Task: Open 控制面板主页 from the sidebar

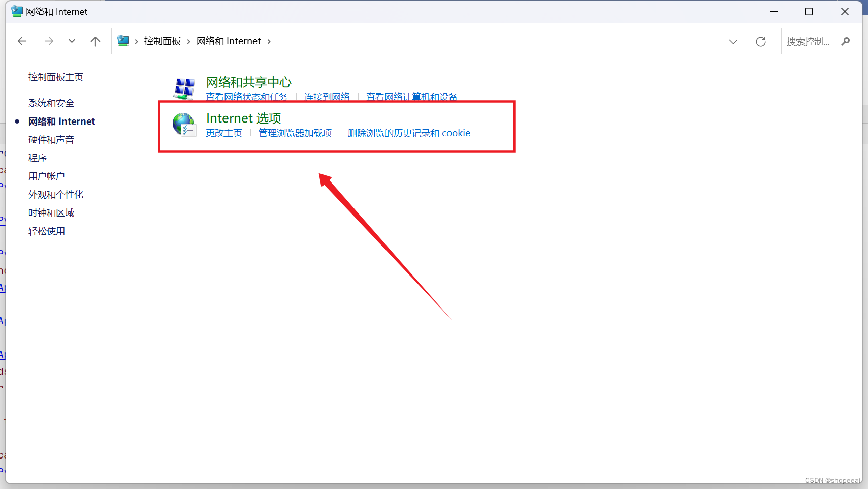Action: (x=56, y=77)
